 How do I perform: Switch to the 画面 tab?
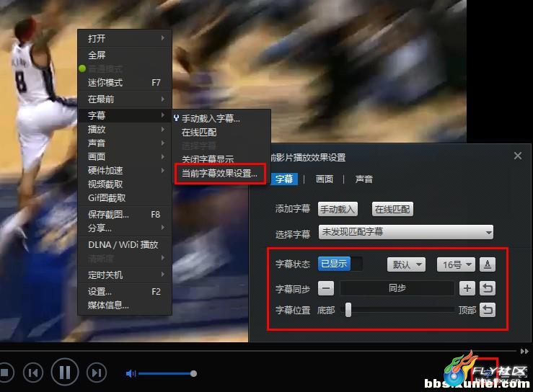click(325, 179)
